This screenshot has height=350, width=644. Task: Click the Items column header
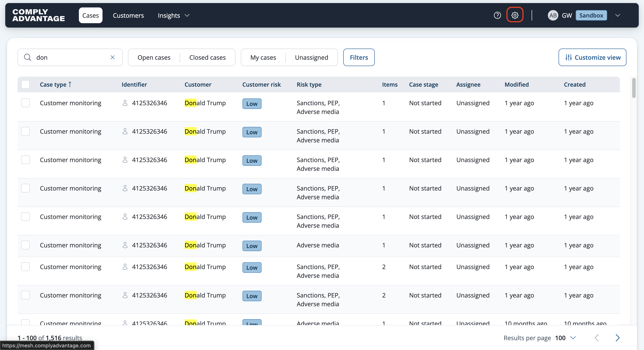[390, 85]
